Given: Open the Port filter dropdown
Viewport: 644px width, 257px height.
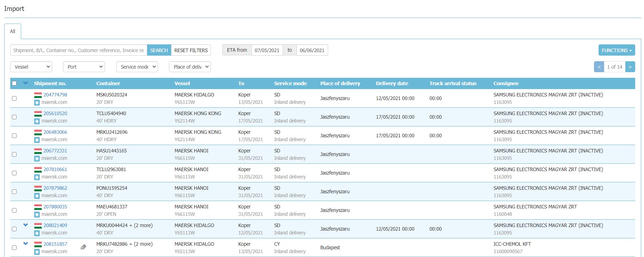Looking at the screenshot, I should tap(84, 67).
